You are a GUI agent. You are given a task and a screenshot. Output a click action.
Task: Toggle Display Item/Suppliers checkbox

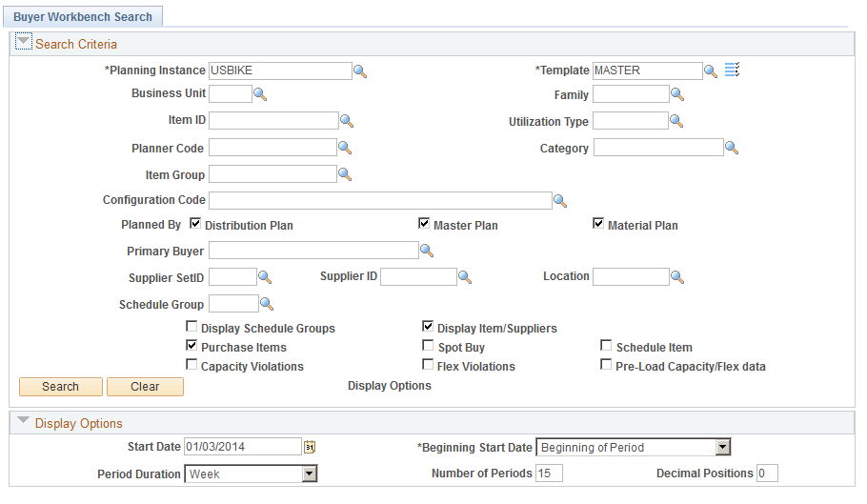[x=428, y=326]
